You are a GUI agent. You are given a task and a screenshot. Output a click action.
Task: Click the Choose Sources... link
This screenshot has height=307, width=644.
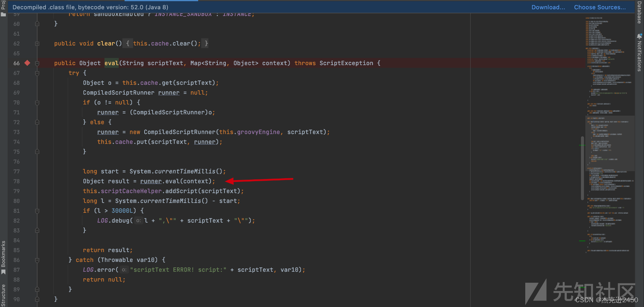point(600,7)
